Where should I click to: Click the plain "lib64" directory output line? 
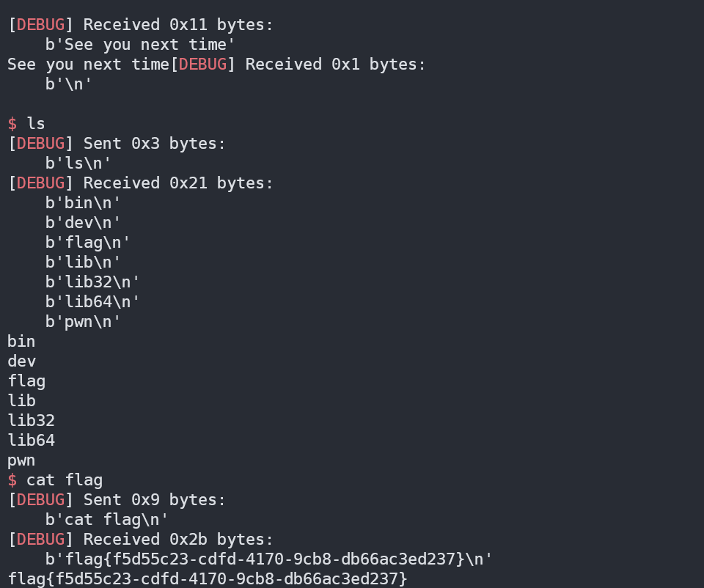(x=31, y=441)
